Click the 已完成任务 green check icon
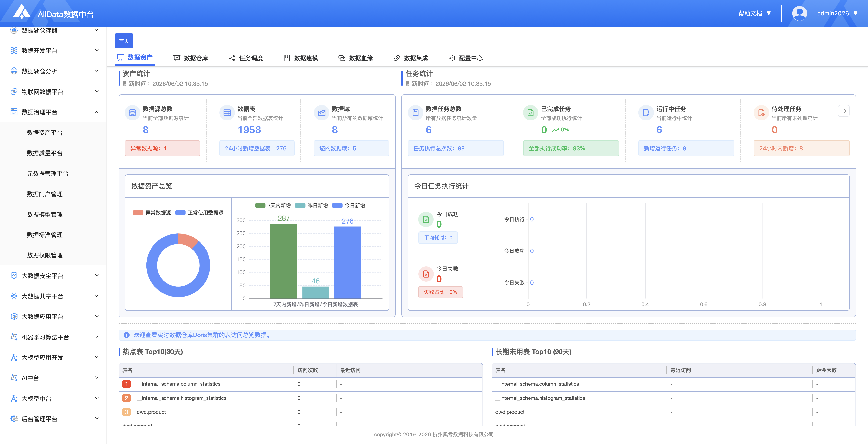The height and width of the screenshot is (444, 868). pos(530,113)
